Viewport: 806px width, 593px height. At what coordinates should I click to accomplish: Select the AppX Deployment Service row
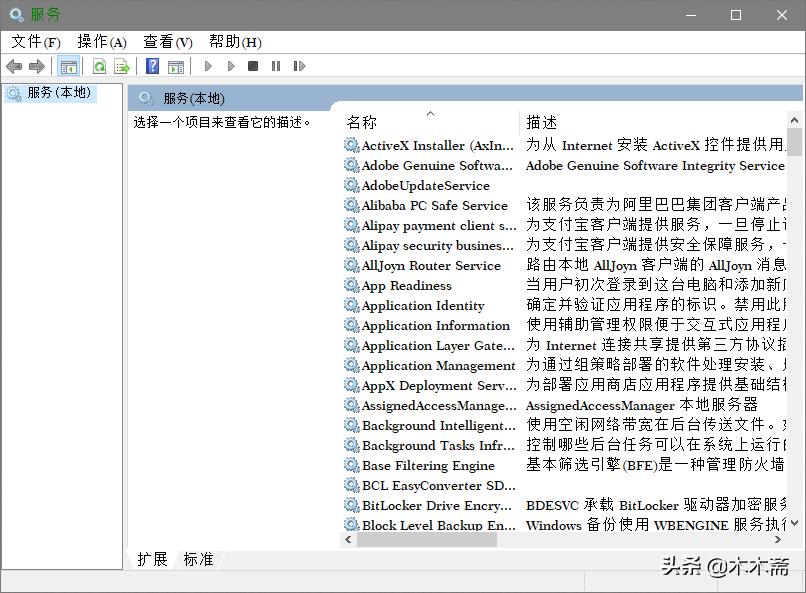(x=564, y=385)
